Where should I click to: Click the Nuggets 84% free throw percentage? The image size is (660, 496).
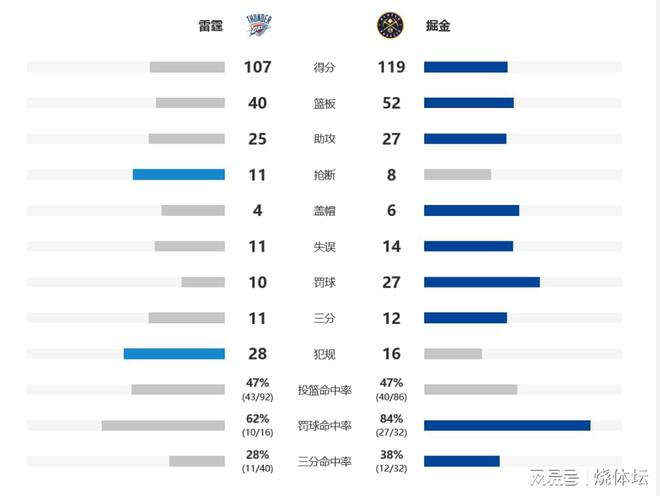tap(391, 418)
